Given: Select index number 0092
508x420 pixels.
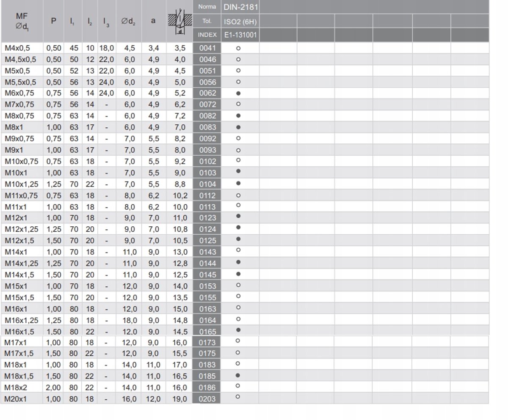Looking at the screenshot, I should click(x=207, y=138).
